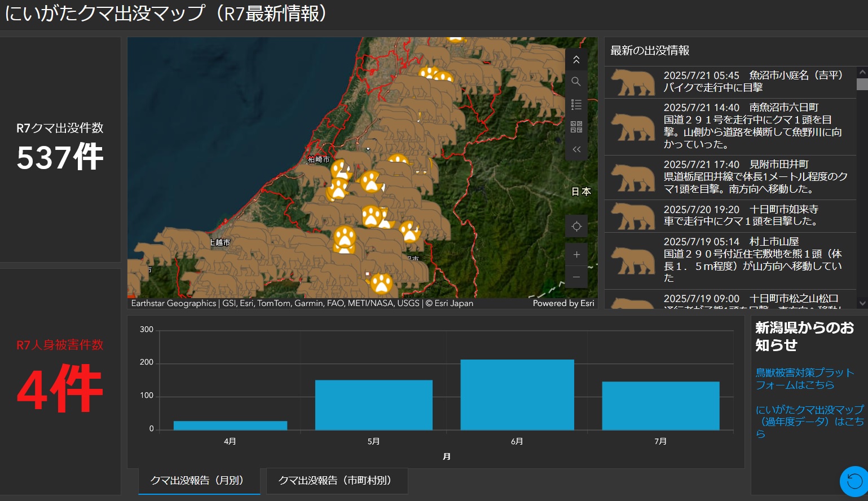This screenshot has width=868, height=501.
Task: Select the bear icon for 南魚沼市六日町 sighting
Action: pyautogui.click(x=633, y=127)
